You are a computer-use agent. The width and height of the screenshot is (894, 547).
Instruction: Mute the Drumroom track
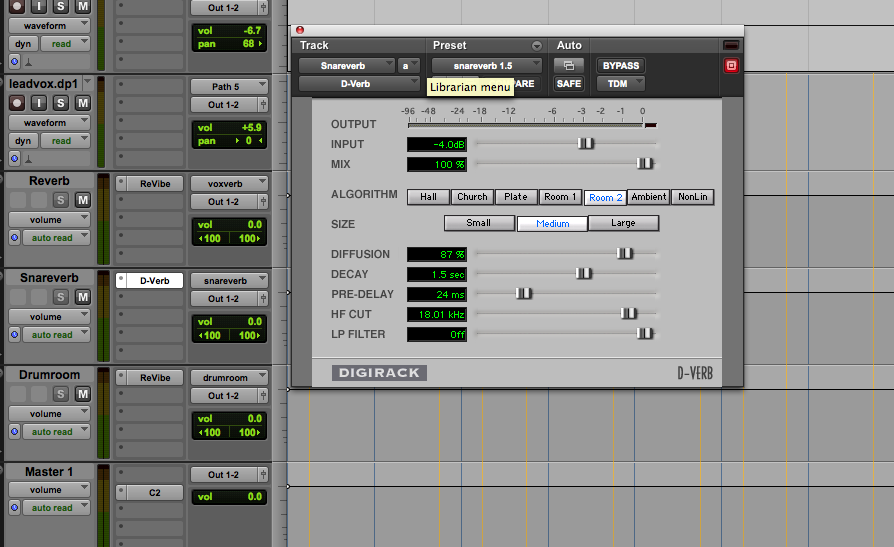click(x=83, y=394)
